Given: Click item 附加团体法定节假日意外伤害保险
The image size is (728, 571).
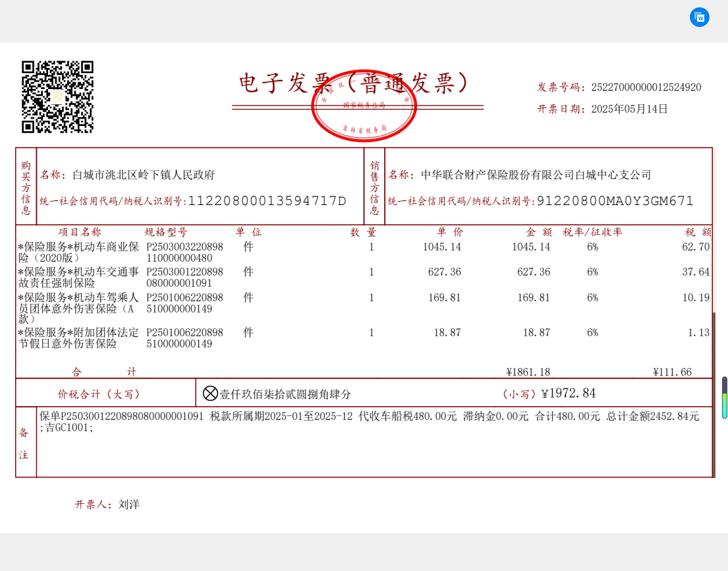Looking at the screenshot, I should coord(78,338).
